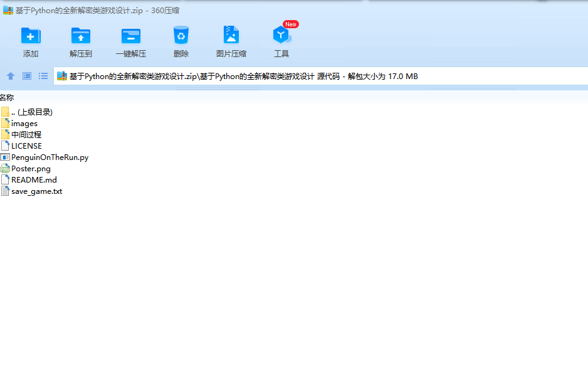The image size is (588, 389).
Task: Select the 'Poster.png' file name
Action: [x=31, y=169]
